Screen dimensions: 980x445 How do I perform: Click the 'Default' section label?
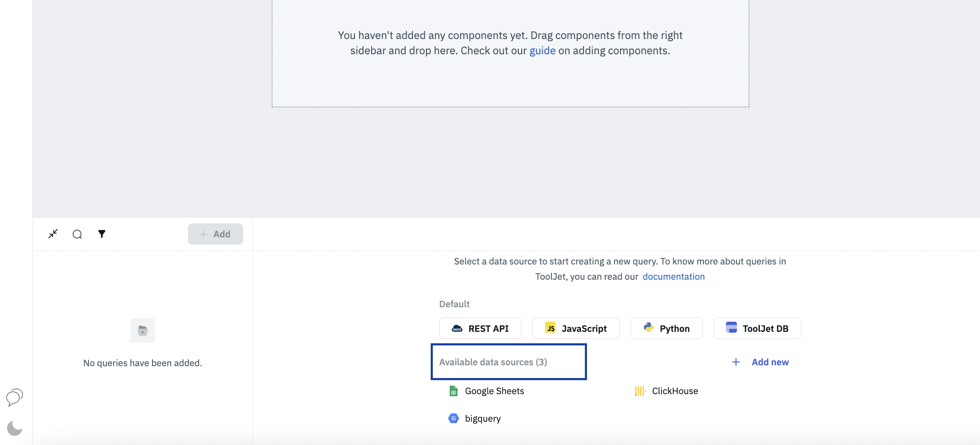click(x=454, y=304)
